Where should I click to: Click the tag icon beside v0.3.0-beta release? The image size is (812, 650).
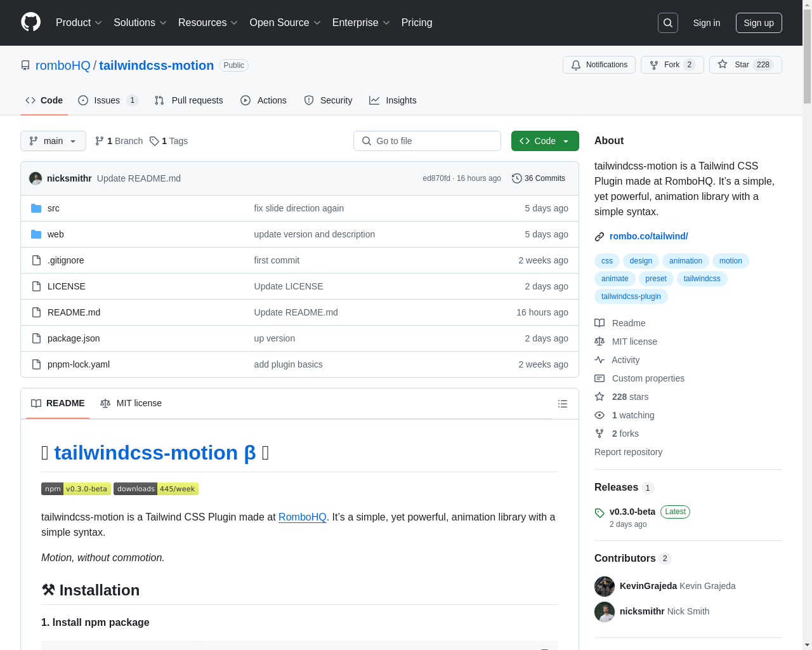coord(599,513)
